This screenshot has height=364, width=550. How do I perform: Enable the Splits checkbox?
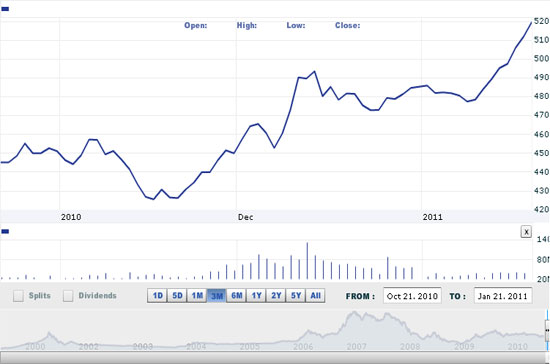[x=18, y=296]
